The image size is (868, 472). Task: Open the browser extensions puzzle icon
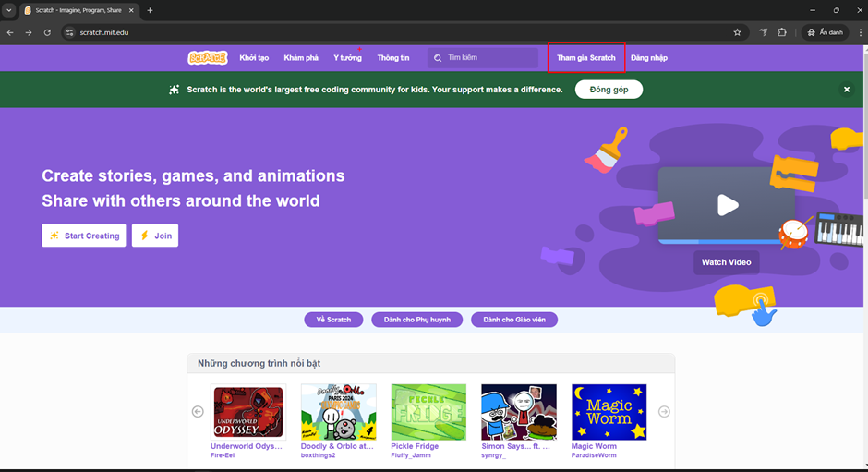click(781, 32)
